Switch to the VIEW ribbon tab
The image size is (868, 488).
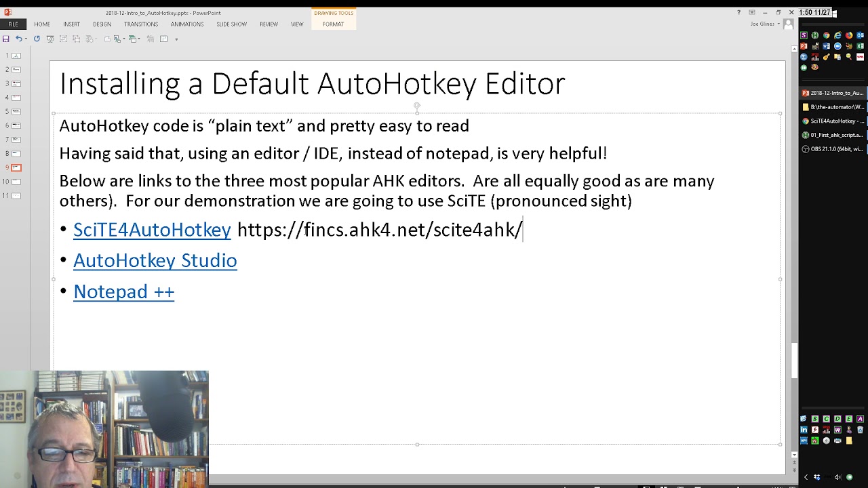click(x=297, y=24)
